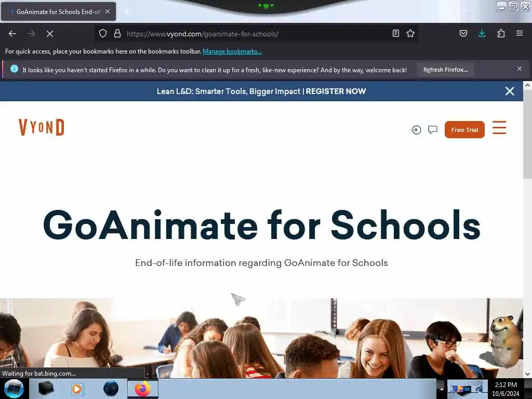Dismiss the Firefox refresh notification bar
Image resolution: width=532 pixels, height=399 pixels.
coord(520,69)
